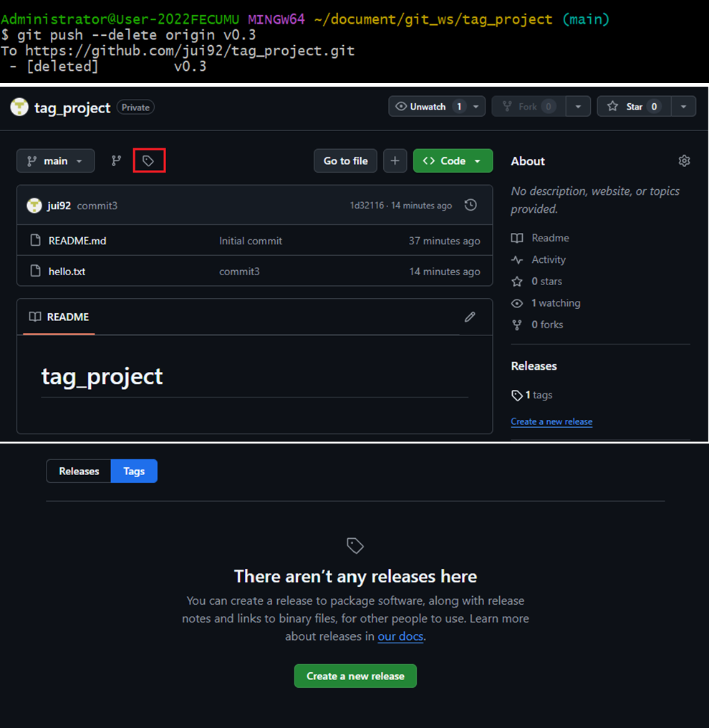
Task: Open the our docs link
Action: click(x=400, y=636)
